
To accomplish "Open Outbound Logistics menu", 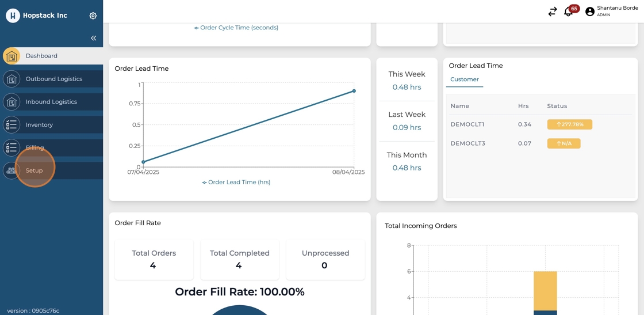I will point(53,79).
